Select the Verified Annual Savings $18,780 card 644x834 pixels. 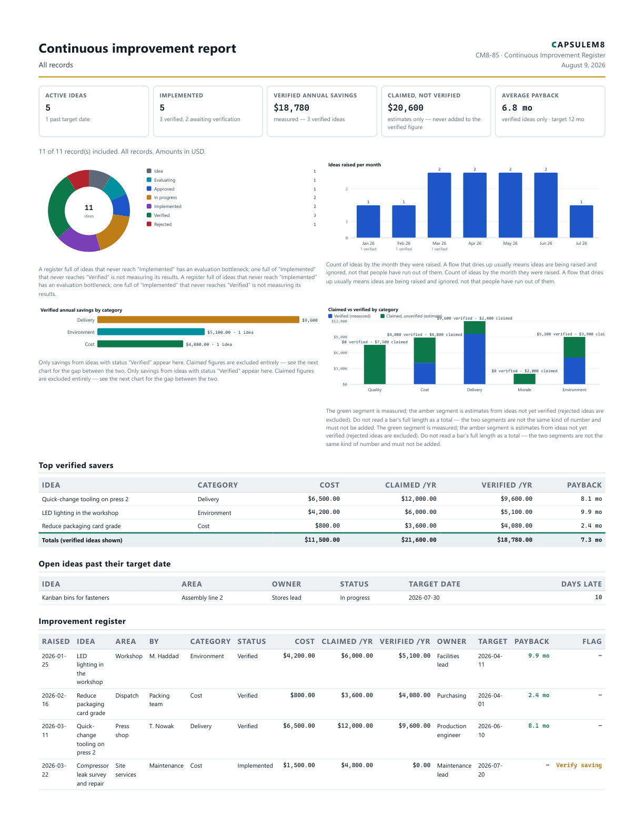click(322, 111)
